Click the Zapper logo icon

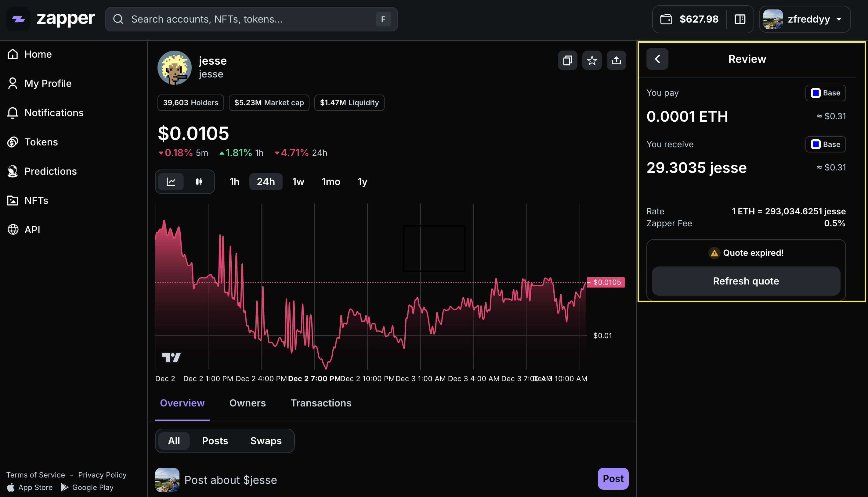point(18,19)
